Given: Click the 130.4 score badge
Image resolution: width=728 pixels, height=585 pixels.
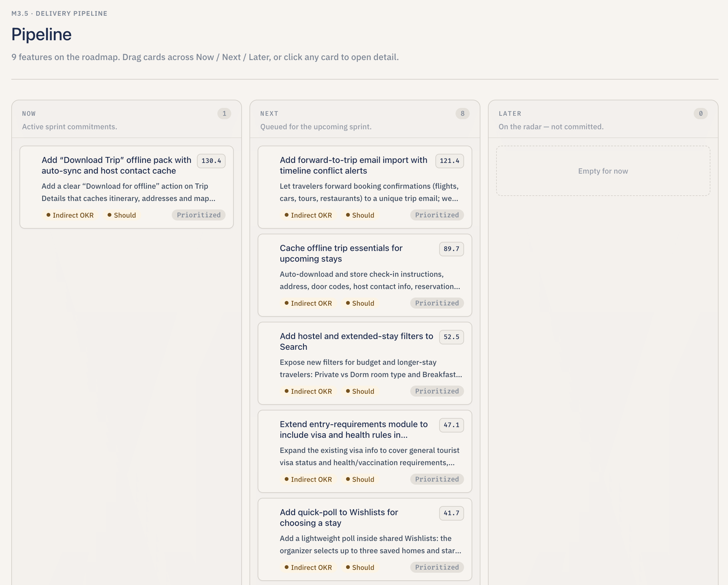Looking at the screenshot, I should [211, 161].
